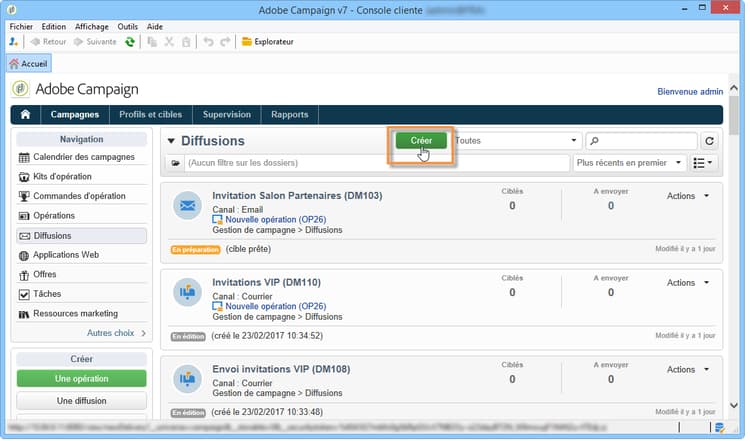Click mail icon of Invitations VIP (DM110)
The image size is (750, 441).
188,292
